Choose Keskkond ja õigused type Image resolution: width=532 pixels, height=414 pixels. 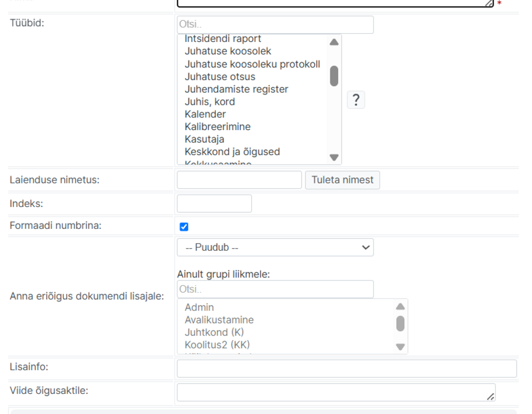(232, 151)
